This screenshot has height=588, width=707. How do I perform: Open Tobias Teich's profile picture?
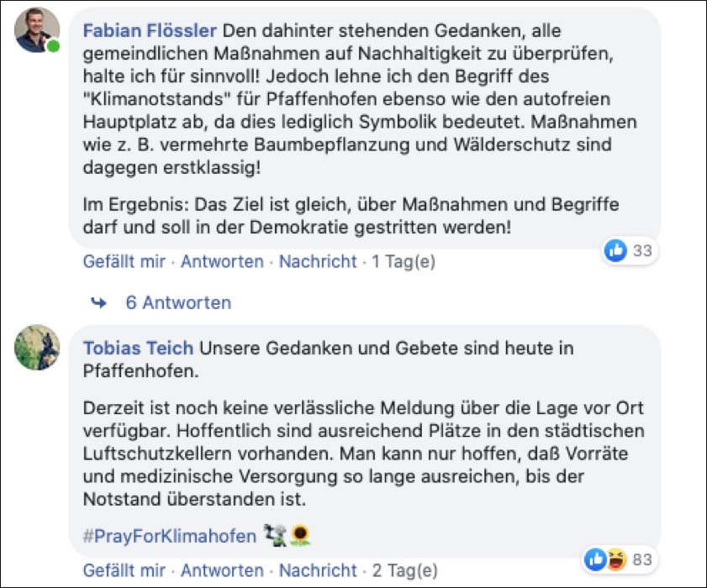(37, 347)
